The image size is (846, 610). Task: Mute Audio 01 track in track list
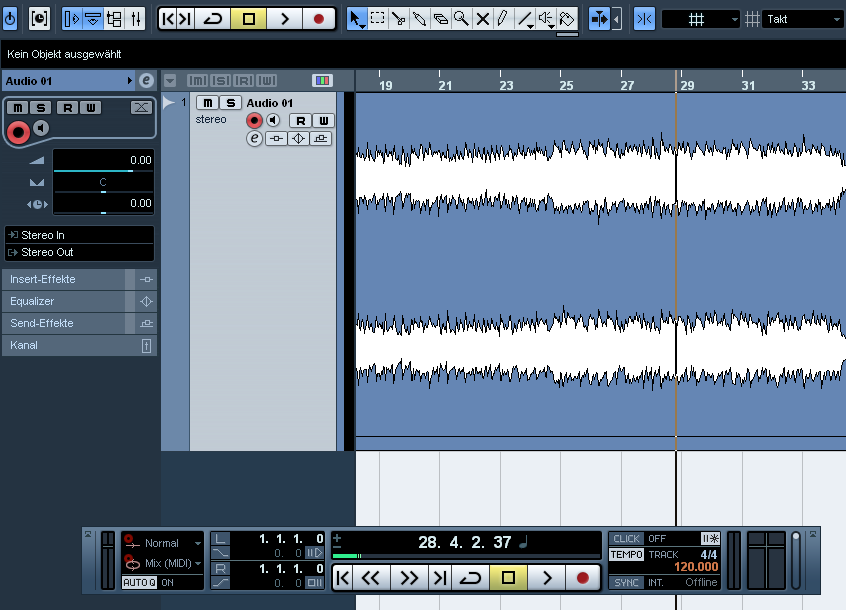pos(208,102)
